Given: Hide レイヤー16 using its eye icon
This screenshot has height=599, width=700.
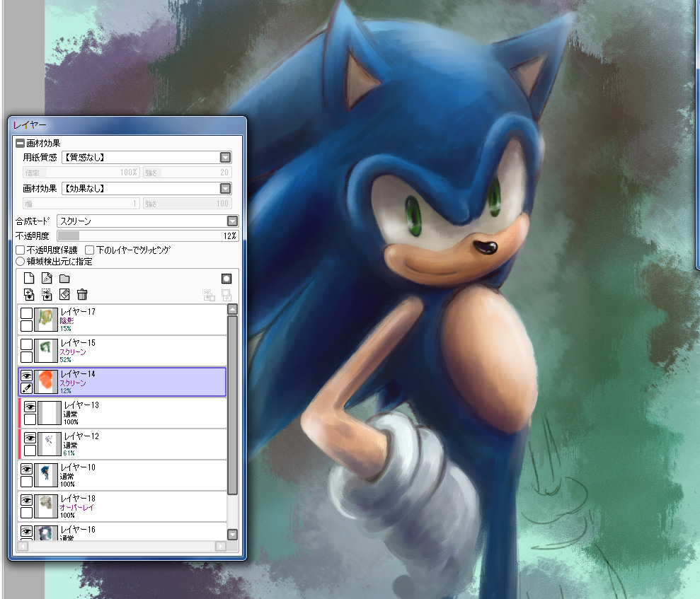Looking at the screenshot, I should point(27,532).
